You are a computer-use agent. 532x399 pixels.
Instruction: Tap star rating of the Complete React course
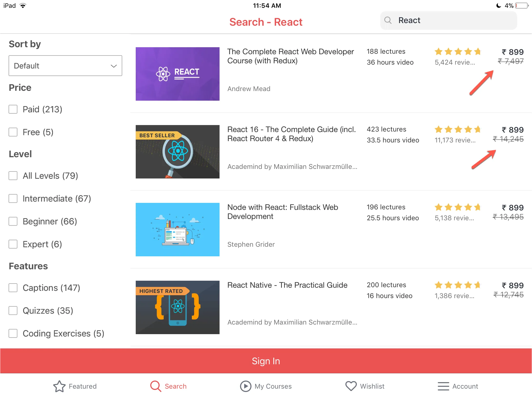(458, 52)
